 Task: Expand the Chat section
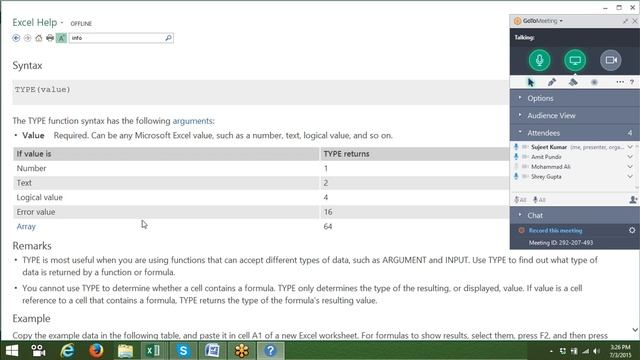click(x=575, y=215)
